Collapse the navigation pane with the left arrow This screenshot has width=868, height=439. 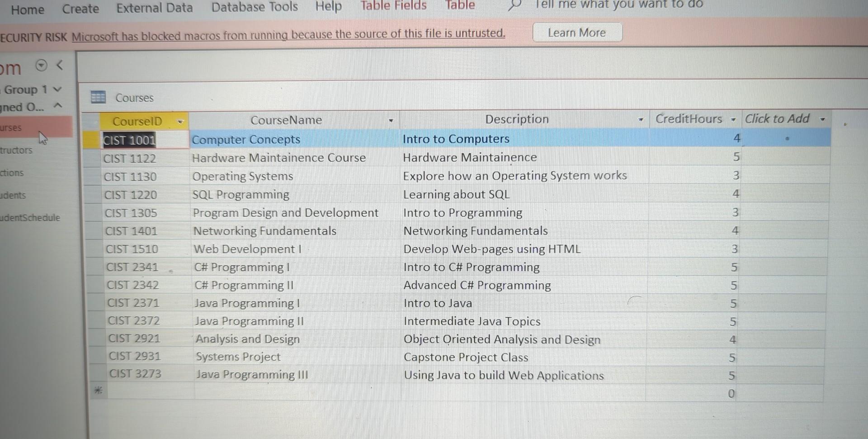click(61, 65)
